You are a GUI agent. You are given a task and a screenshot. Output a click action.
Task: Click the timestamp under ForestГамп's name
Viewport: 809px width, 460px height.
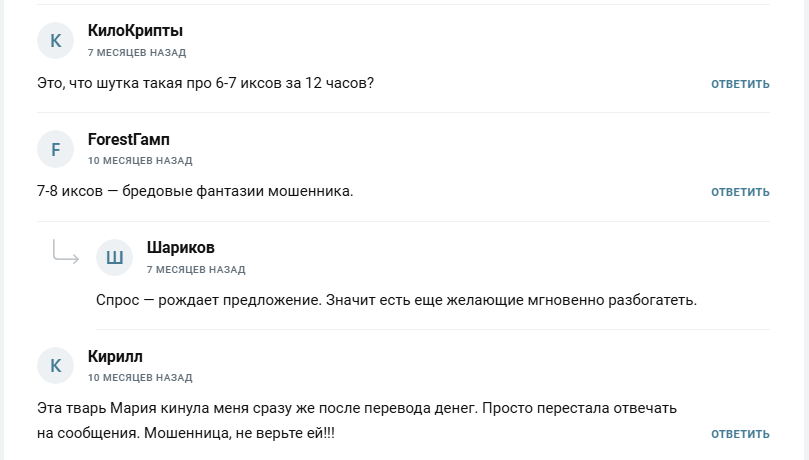[x=140, y=161]
